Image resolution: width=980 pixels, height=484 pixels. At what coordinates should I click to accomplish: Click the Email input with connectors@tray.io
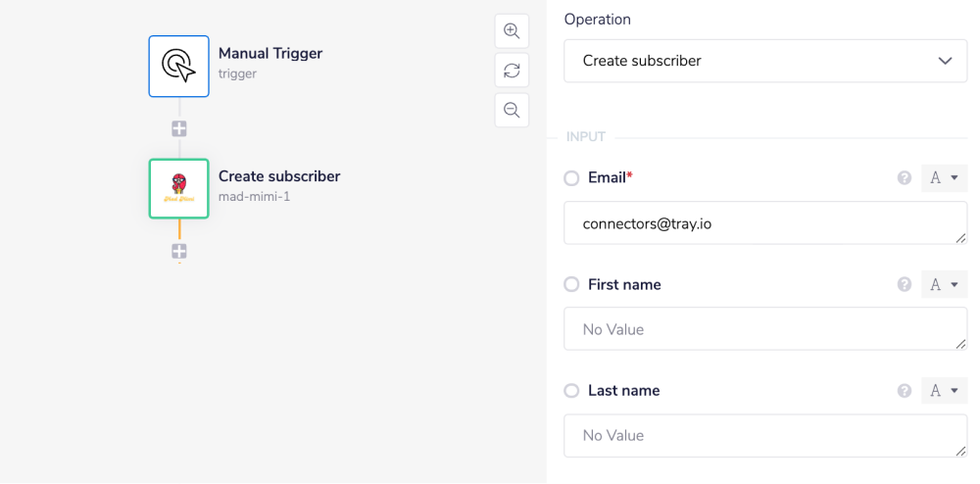764,223
